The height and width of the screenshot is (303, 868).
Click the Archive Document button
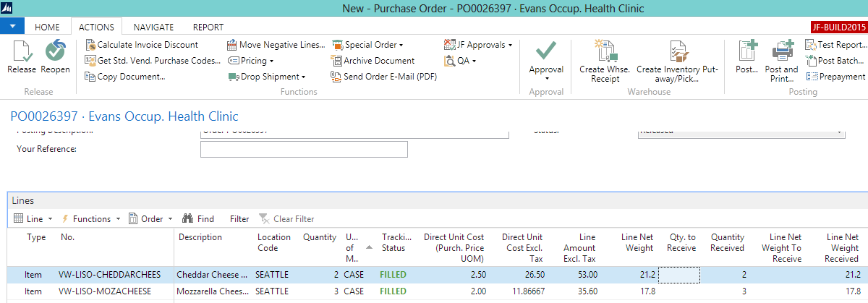point(378,61)
